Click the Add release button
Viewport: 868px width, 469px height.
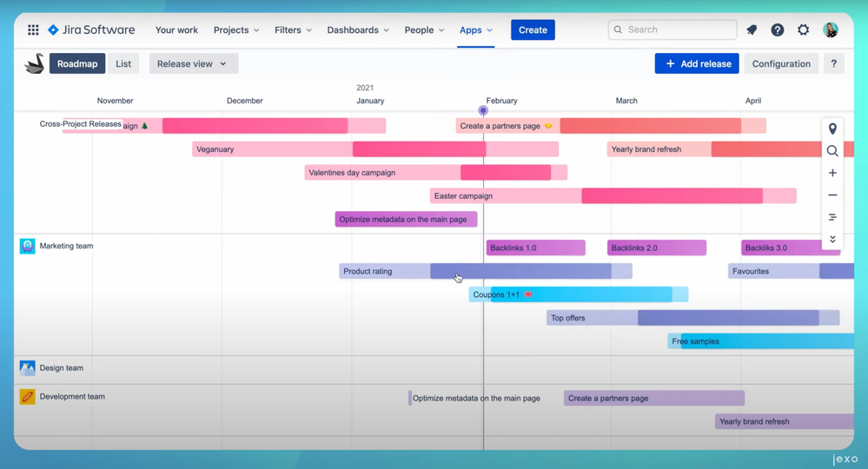pos(697,63)
